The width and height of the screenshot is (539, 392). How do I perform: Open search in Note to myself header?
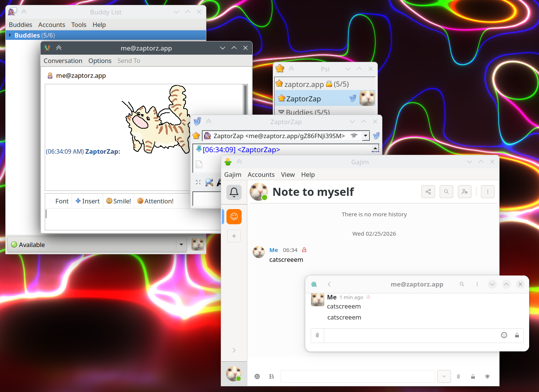(446, 192)
